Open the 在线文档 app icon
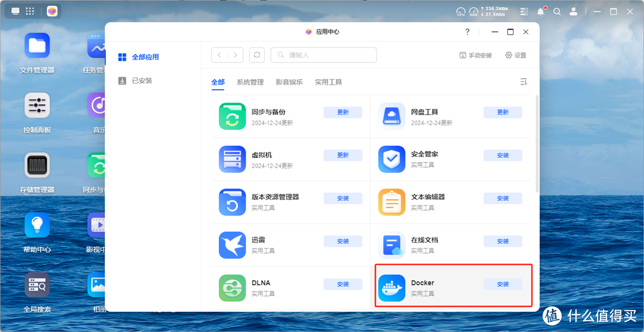Image resolution: width=644 pixels, height=332 pixels. point(391,245)
